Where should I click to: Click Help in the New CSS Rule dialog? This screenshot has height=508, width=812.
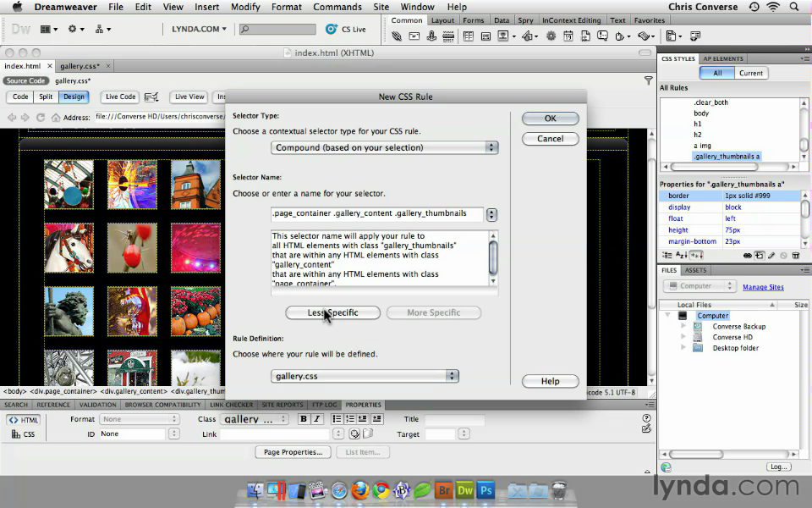tap(550, 381)
